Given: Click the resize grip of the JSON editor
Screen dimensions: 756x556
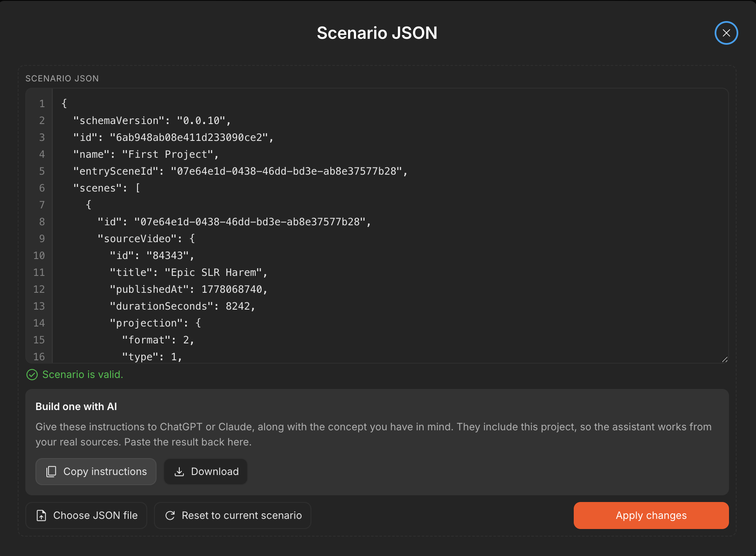Looking at the screenshot, I should click(x=724, y=359).
